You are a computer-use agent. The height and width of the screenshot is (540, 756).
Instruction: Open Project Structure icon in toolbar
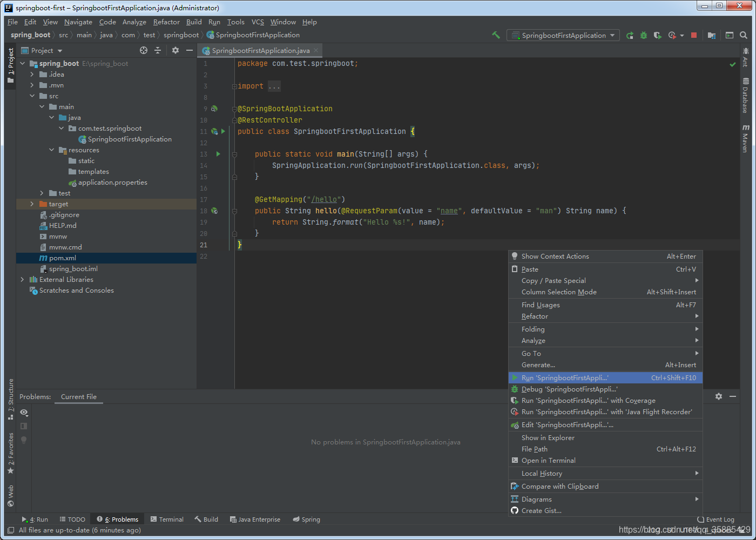click(x=712, y=35)
